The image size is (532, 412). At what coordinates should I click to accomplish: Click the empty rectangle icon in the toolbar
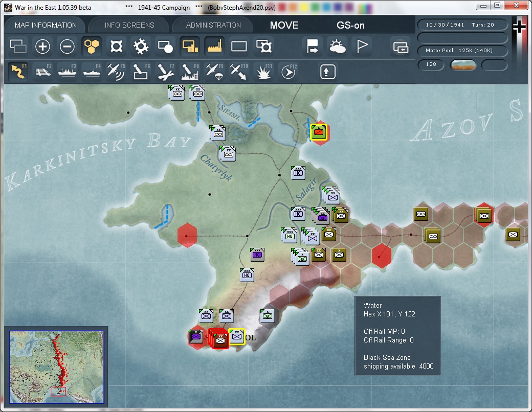coord(239,47)
